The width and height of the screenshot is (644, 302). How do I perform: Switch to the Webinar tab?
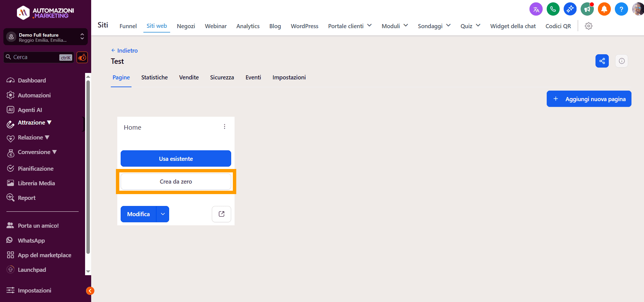[216, 26]
